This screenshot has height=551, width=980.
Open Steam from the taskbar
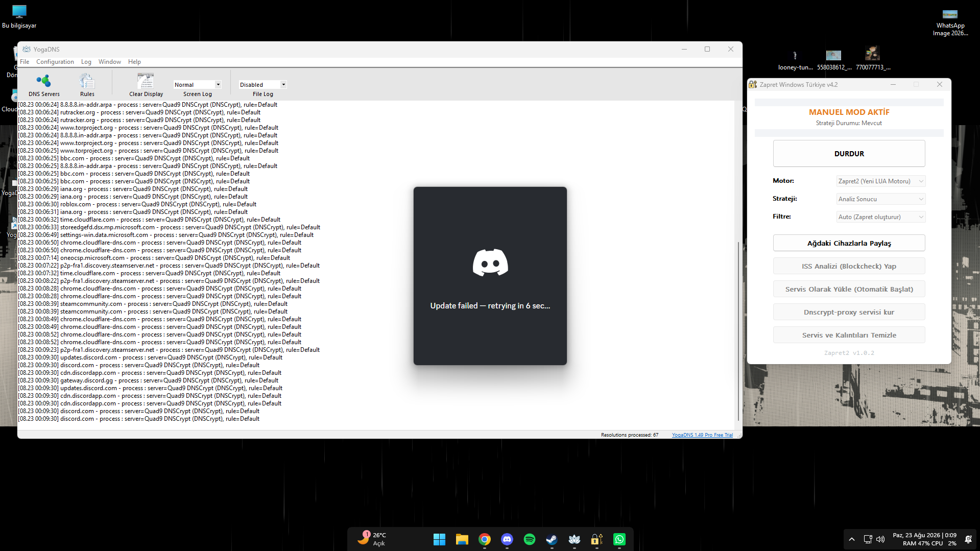[552, 539]
